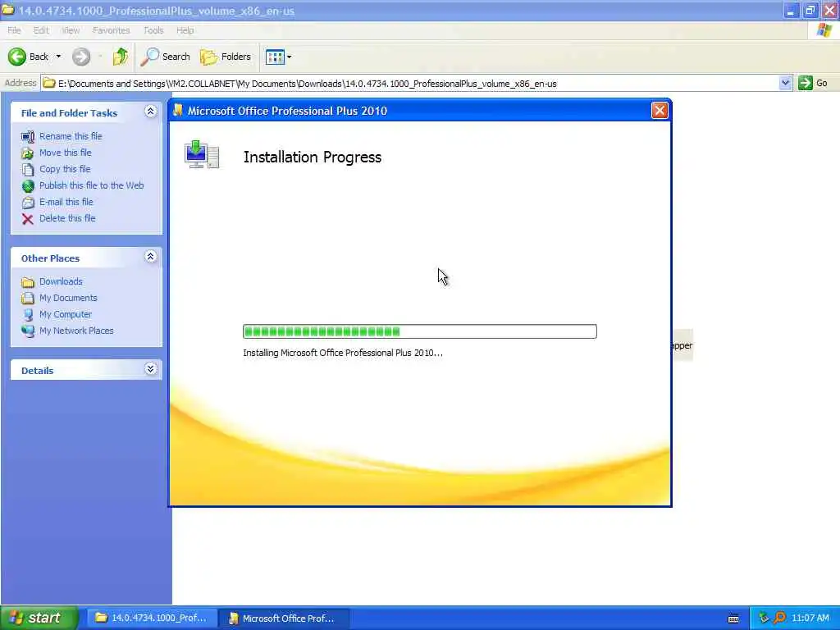Viewport: 840px width, 630px height.
Task: Open the Help menu
Action: click(185, 30)
